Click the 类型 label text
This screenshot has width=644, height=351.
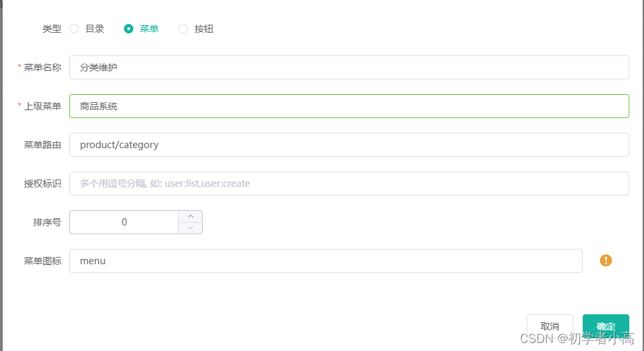pos(52,29)
